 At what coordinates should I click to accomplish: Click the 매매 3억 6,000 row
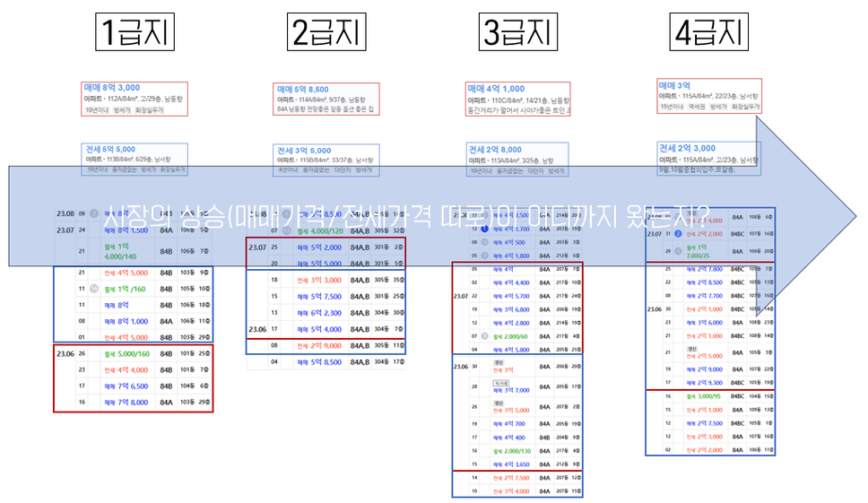(710, 322)
